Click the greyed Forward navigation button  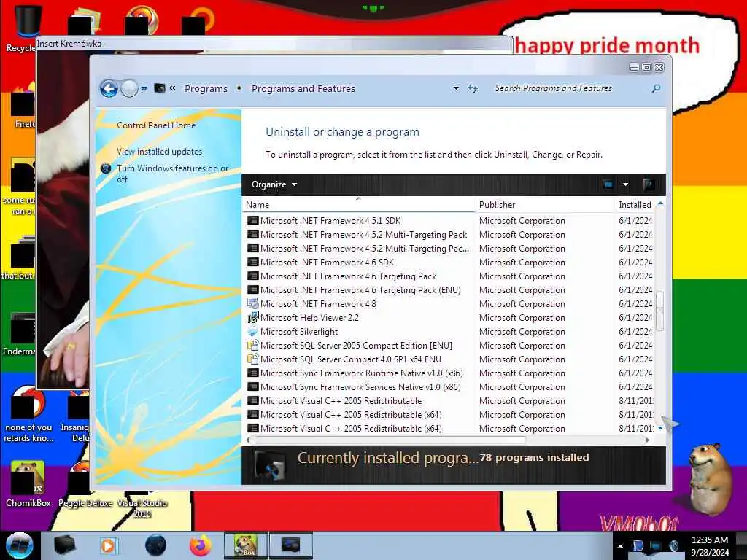129,88
